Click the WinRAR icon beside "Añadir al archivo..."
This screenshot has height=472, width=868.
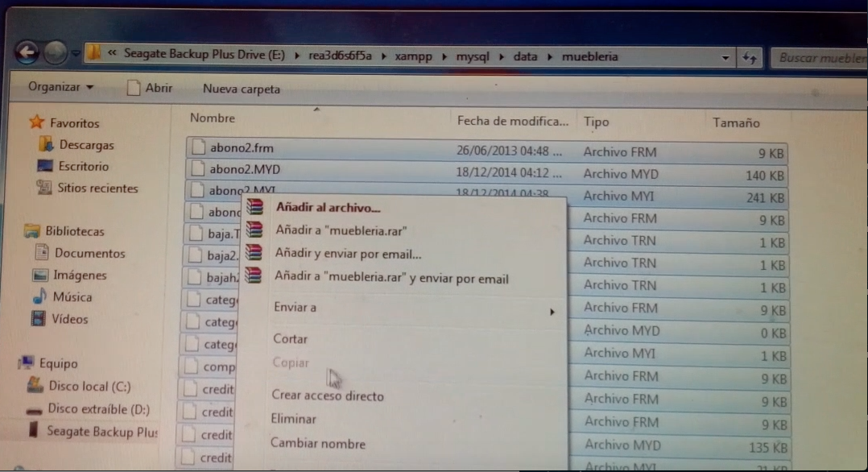pos(255,206)
